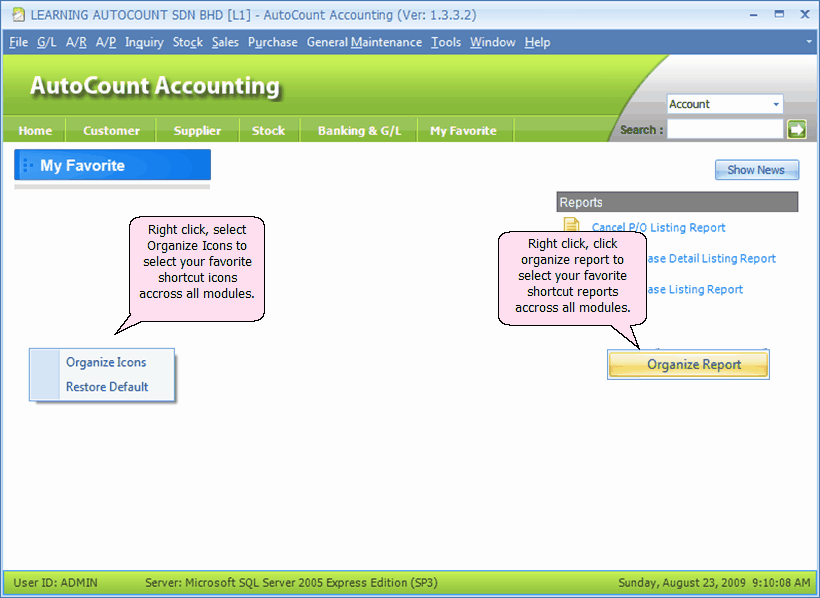Open the Stock menu in the menu bar
This screenshot has width=820, height=598.
pyautogui.click(x=188, y=42)
